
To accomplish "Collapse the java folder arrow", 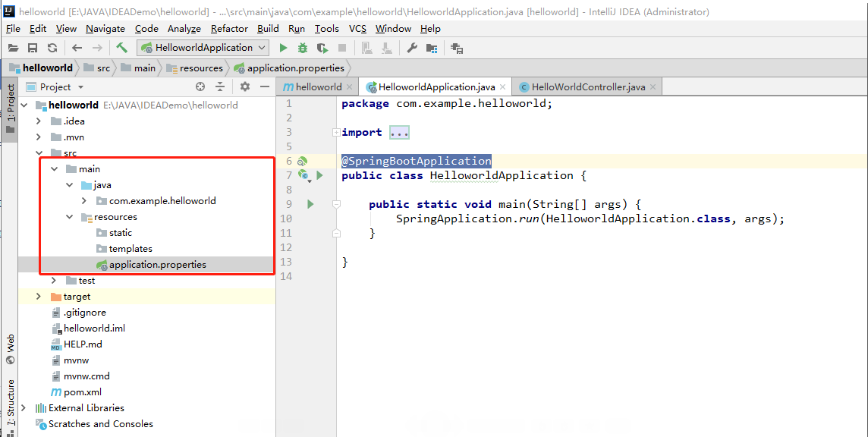I will point(69,185).
